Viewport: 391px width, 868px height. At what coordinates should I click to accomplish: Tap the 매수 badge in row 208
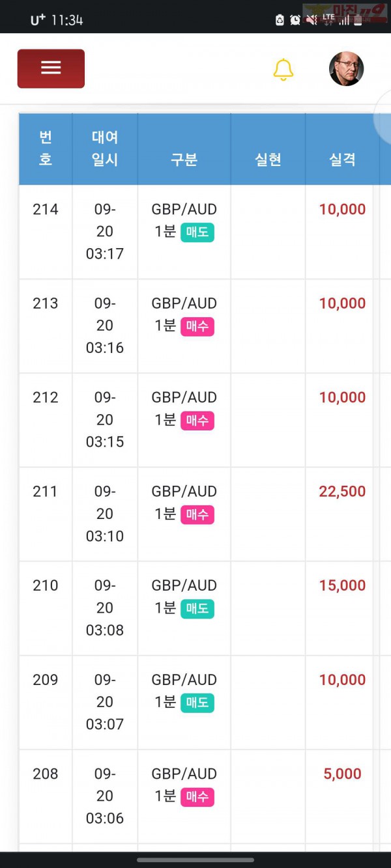coord(197,797)
